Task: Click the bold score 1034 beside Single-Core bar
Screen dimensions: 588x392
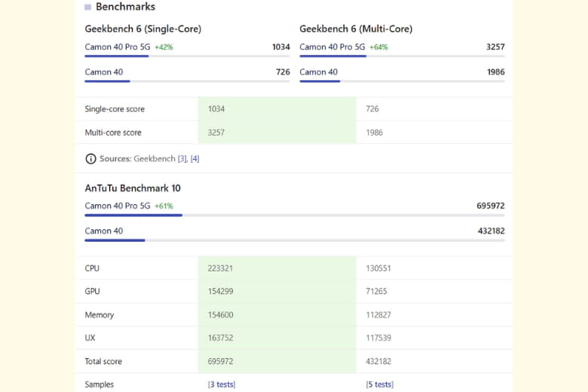Action: (281, 47)
